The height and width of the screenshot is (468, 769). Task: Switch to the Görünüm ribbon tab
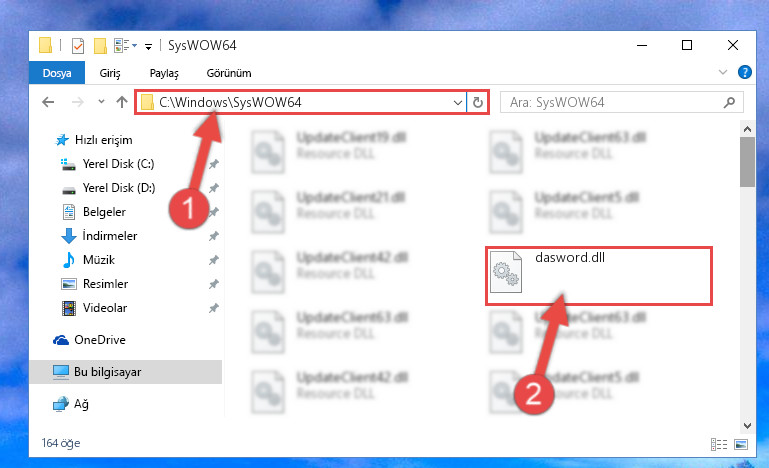point(229,73)
